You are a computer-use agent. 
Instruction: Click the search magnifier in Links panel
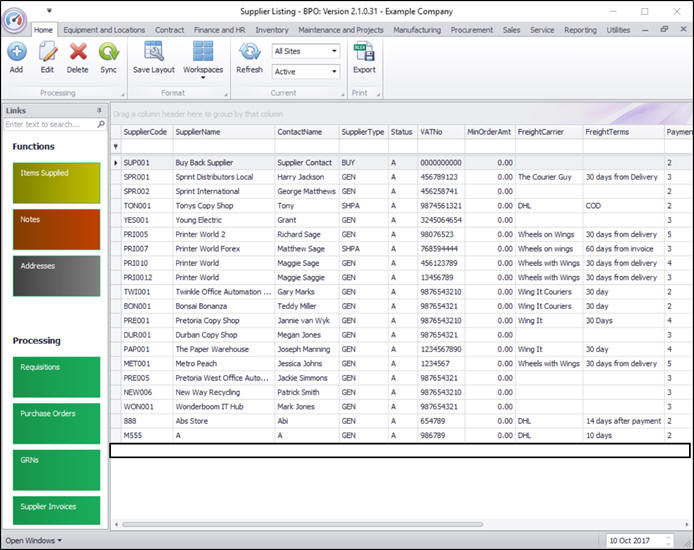coord(100,125)
